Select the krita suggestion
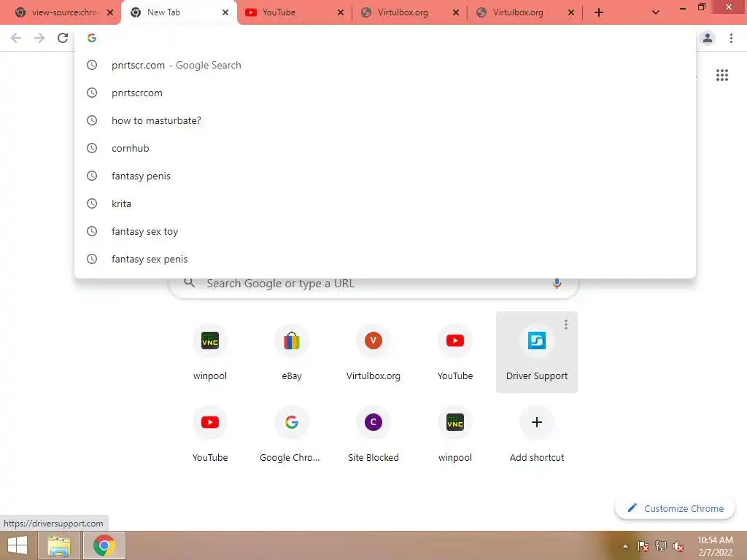Screen dimensions: 747x560 [x=385, y=204]
